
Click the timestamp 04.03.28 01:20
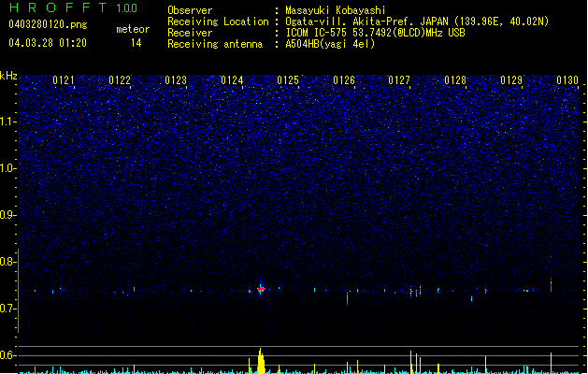(48, 43)
